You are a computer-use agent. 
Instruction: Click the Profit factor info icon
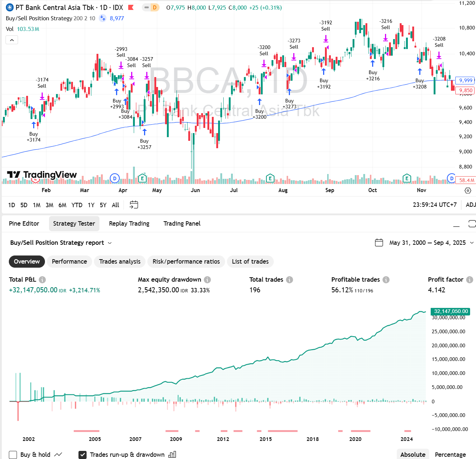tap(469, 280)
